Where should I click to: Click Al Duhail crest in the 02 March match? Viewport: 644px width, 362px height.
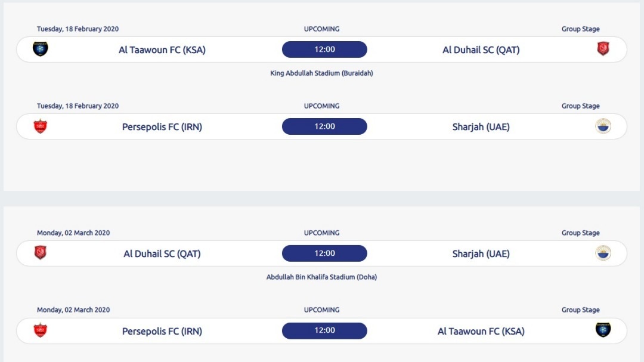(41, 253)
